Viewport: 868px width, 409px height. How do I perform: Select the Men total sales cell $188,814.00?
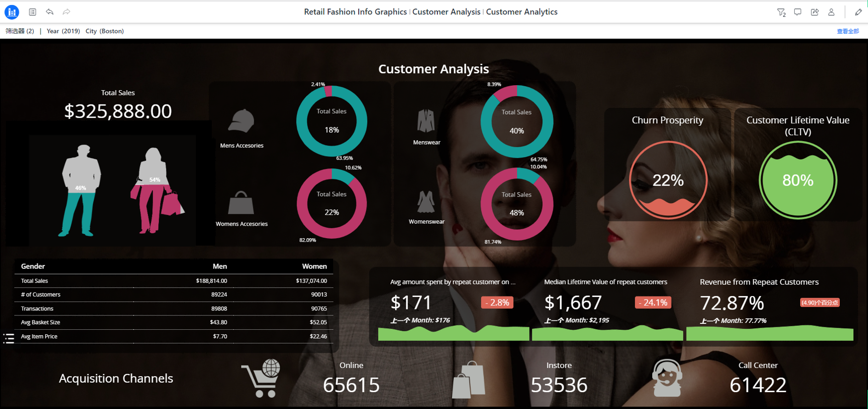coord(211,281)
